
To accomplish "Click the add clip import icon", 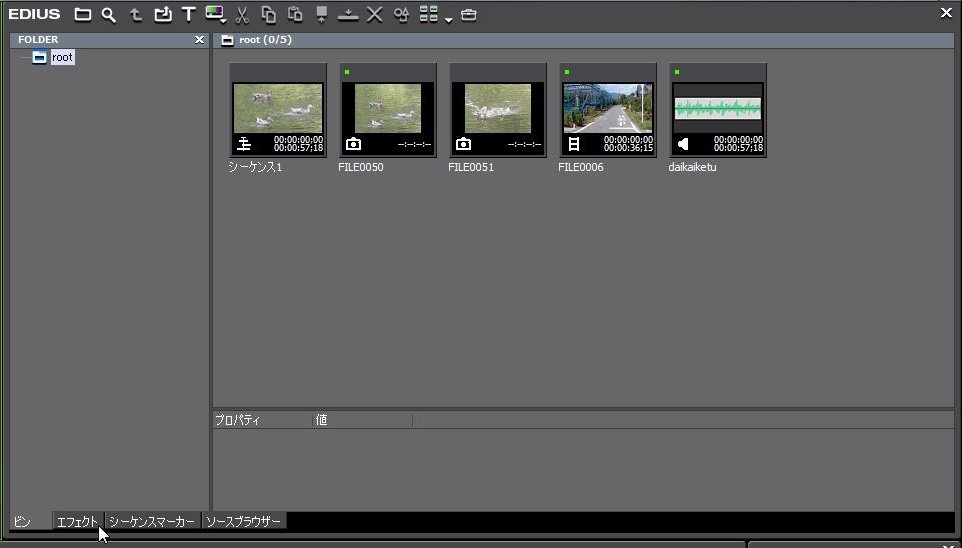I will coord(162,15).
